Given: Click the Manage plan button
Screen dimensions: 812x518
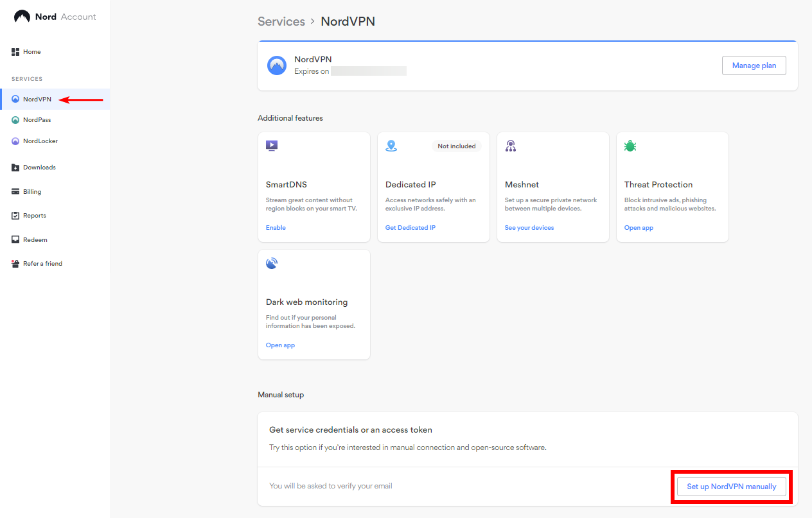Looking at the screenshot, I should [x=754, y=65].
